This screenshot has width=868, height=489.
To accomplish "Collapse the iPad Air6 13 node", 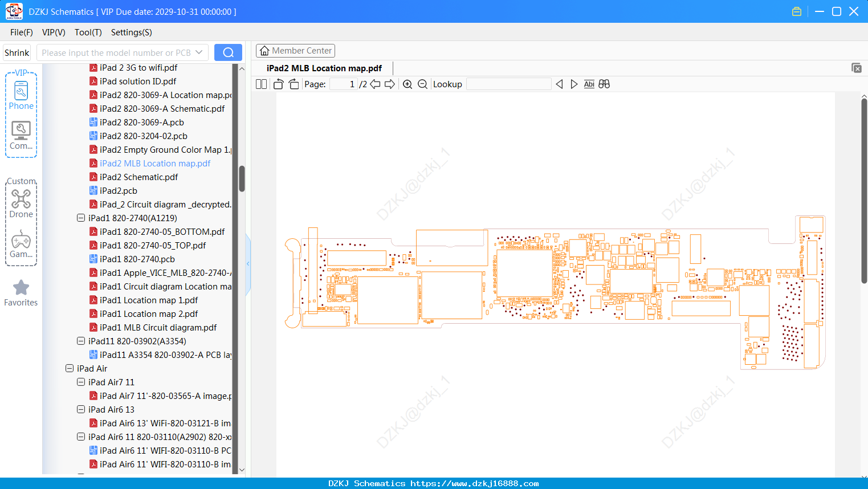I will point(81,410).
